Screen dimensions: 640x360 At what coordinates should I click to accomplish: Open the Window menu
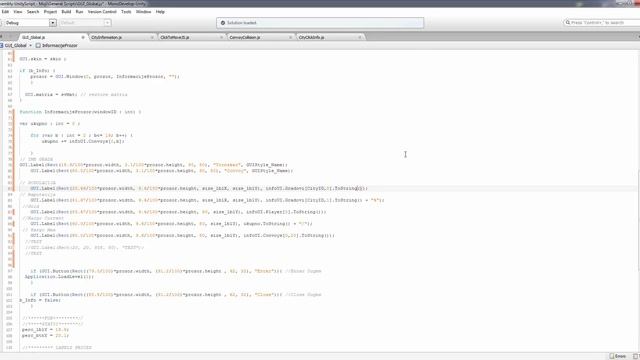tap(143, 12)
